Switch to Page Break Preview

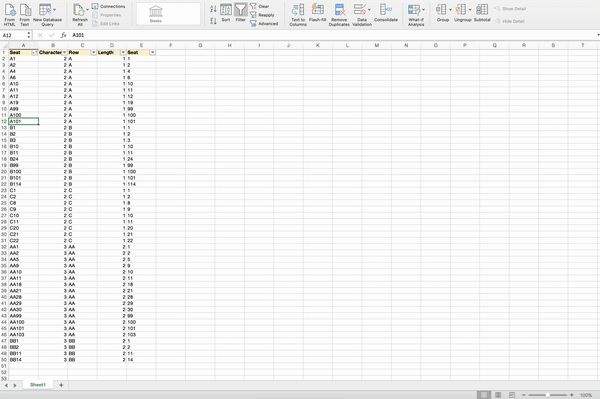512,395
